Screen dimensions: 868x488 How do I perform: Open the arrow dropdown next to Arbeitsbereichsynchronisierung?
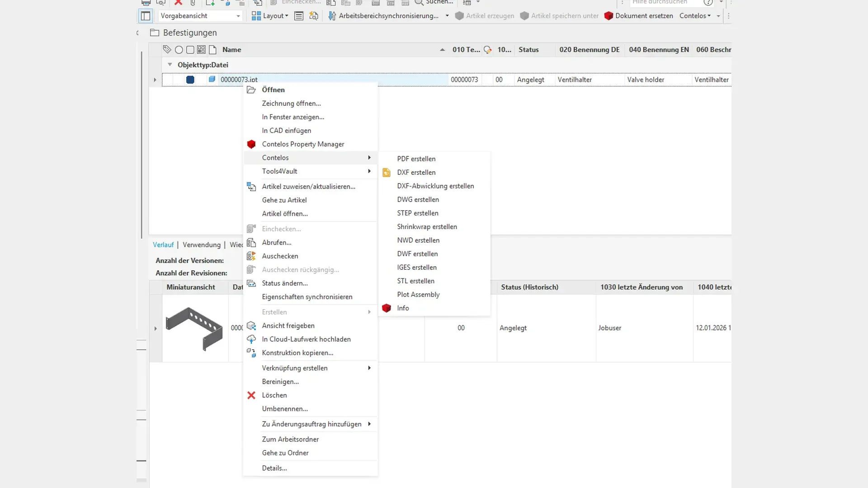tap(447, 16)
